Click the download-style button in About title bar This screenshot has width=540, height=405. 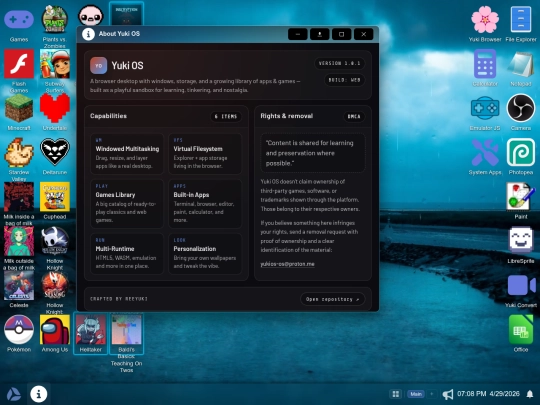(320, 34)
